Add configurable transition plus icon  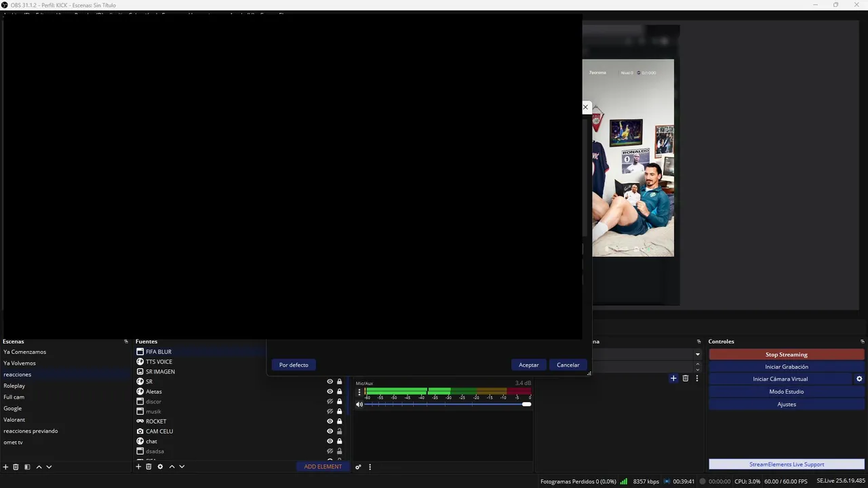(x=673, y=378)
